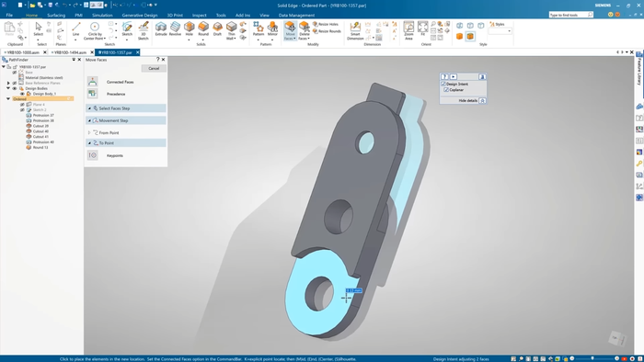
Task: Toggle visibility of Design Body_1
Action: 22,94
